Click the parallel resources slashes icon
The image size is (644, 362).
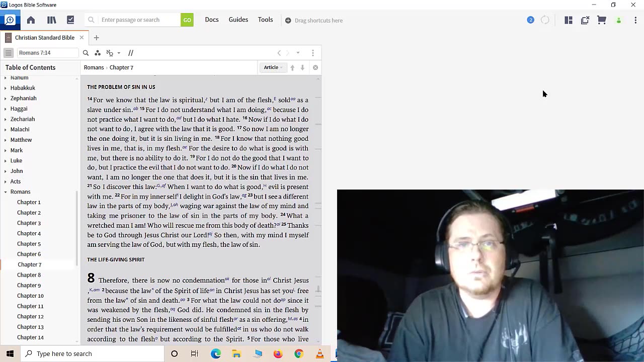click(131, 53)
